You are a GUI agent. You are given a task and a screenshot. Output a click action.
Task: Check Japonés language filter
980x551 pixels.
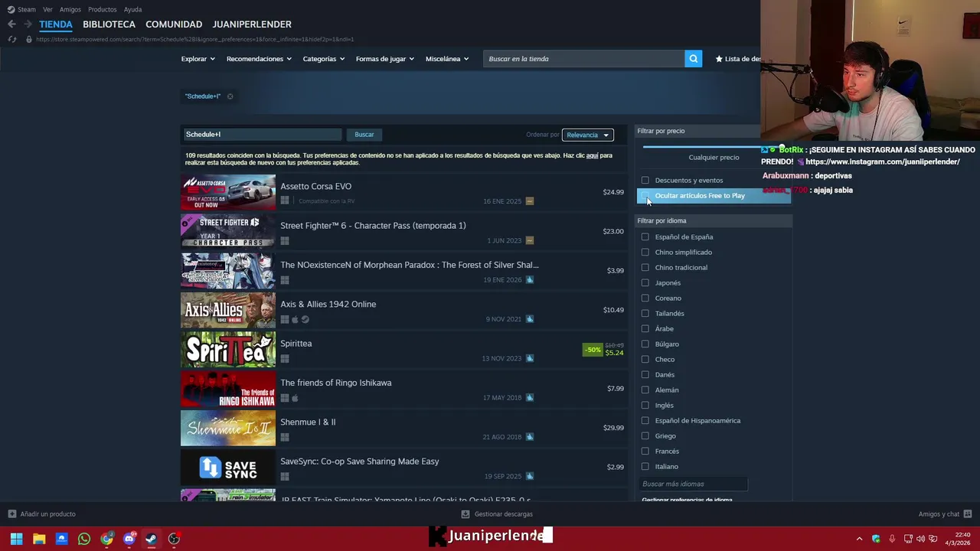pos(645,283)
